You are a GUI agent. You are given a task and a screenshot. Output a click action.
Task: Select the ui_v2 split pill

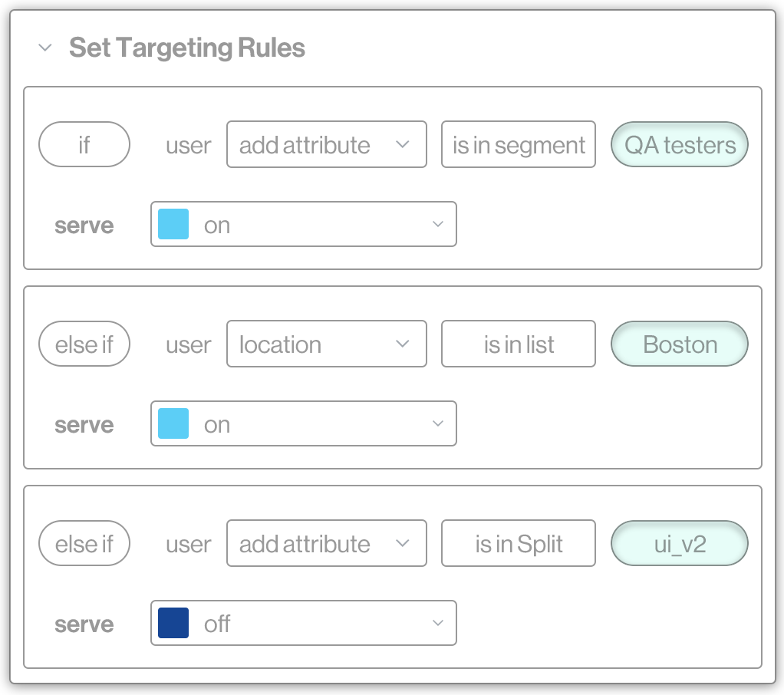tap(680, 544)
